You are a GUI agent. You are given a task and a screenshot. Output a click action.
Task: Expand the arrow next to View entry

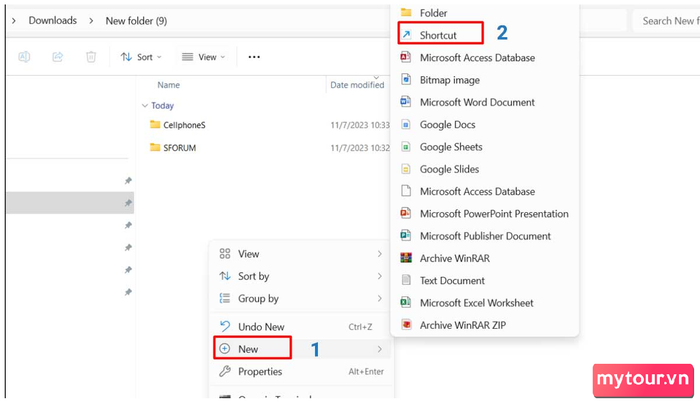point(379,254)
